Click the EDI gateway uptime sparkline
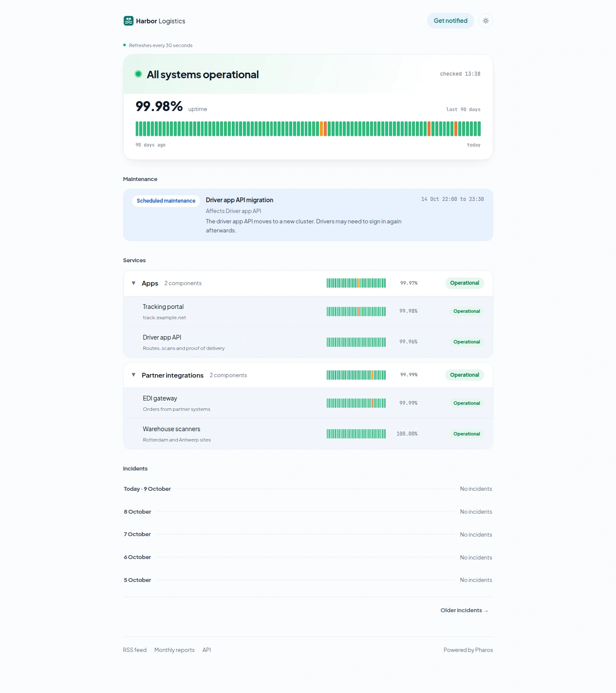Screen dimensions: 616x693 tap(356, 403)
